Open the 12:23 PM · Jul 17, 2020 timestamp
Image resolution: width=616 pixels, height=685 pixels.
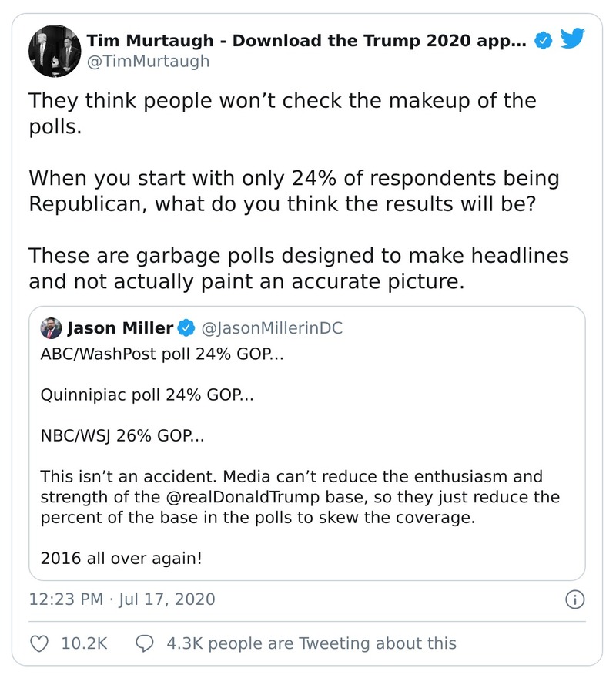click(x=122, y=599)
